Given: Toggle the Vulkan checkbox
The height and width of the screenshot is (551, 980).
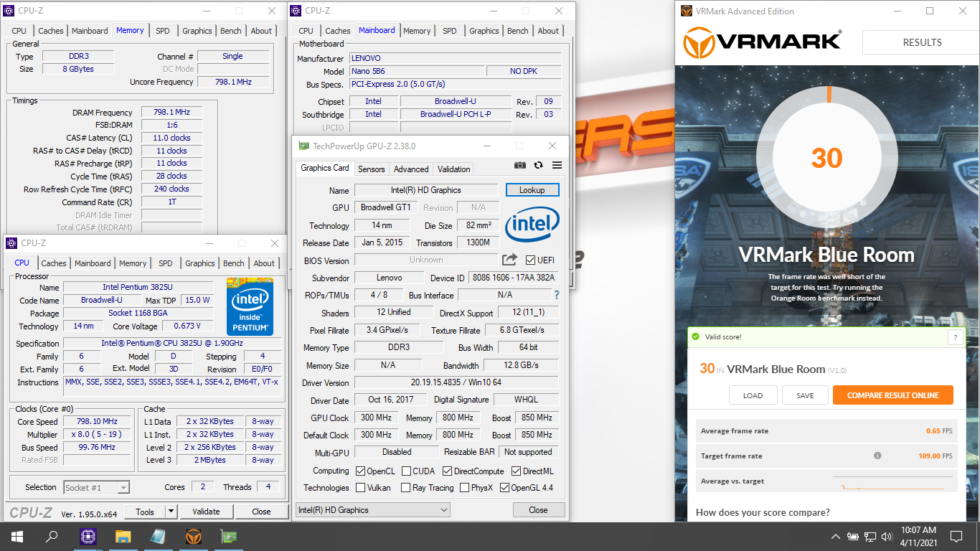Looking at the screenshot, I should [x=361, y=488].
